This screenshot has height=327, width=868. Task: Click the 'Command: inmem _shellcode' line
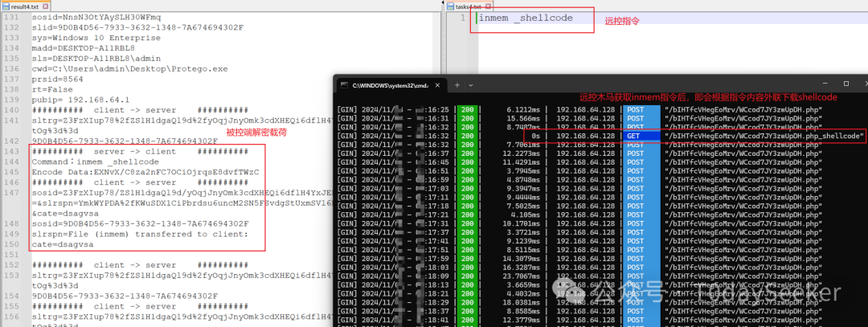pos(95,161)
